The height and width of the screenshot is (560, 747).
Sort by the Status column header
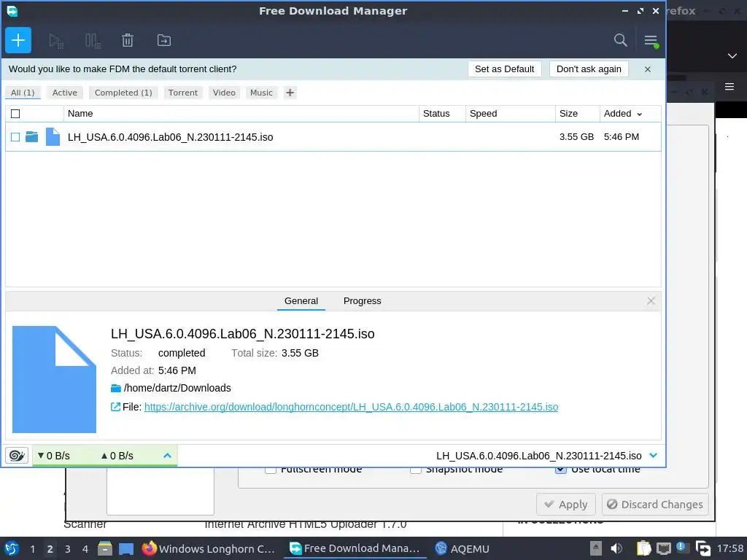pyautogui.click(x=442, y=114)
